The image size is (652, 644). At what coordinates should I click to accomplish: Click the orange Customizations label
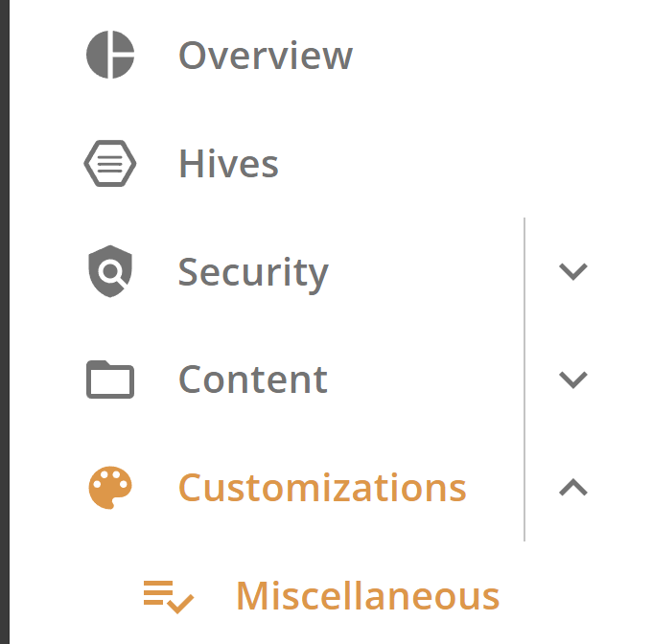click(x=322, y=488)
